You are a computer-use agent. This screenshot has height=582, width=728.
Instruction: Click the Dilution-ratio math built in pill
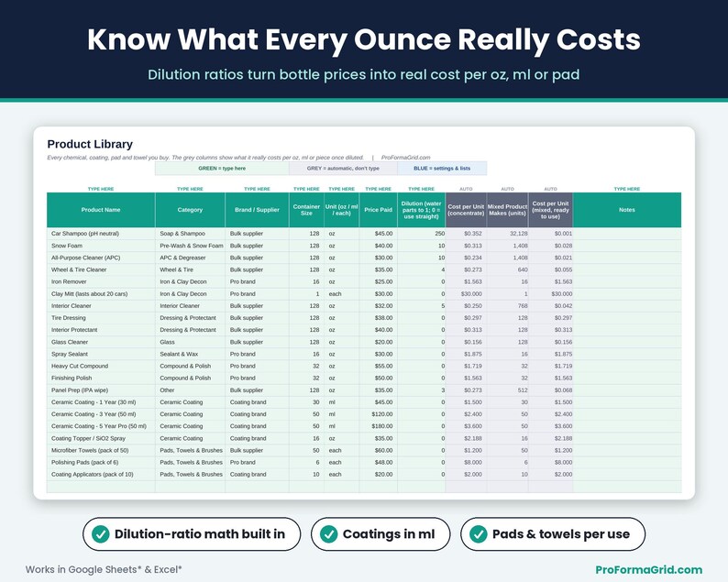pos(192,534)
